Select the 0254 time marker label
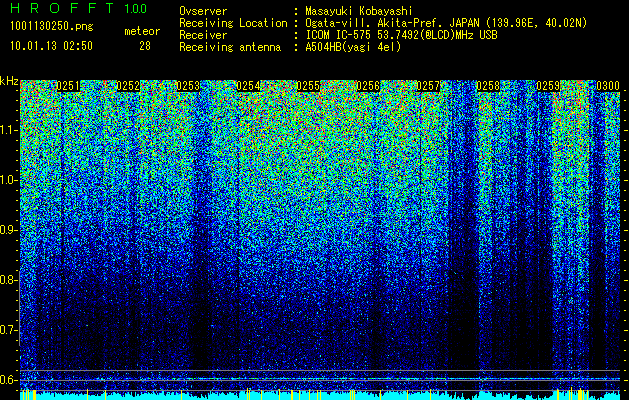The height and width of the screenshot is (400, 629). click(x=248, y=86)
